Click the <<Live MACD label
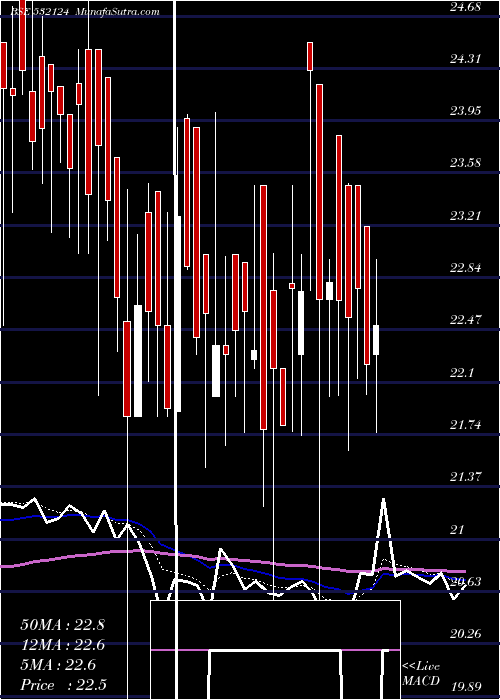Screen dimensions: 500x700 click(x=421, y=674)
